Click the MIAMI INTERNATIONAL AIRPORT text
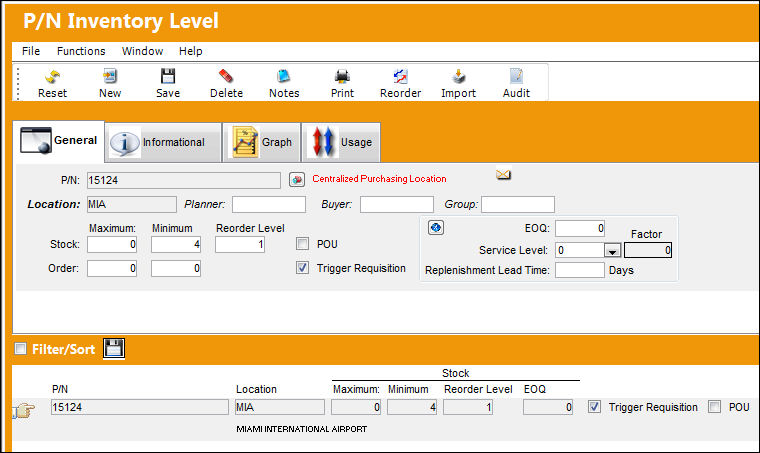Image resolution: width=760 pixels, height=453 pixels. [301, 429]
